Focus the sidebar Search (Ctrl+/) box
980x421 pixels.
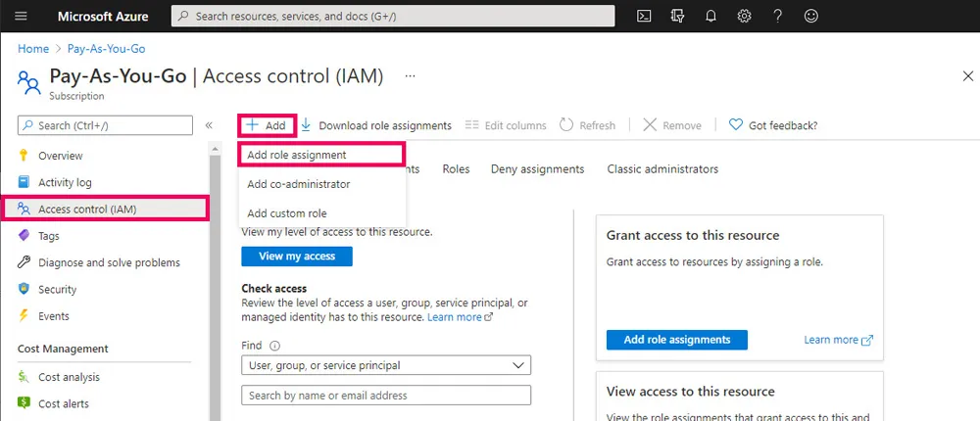pyautogui.click(x=105, y=125)
